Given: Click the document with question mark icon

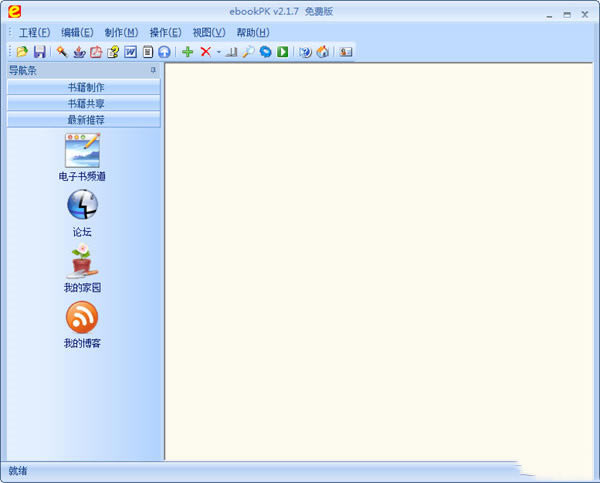Looking at the screenshot, I should pos(113,52).
